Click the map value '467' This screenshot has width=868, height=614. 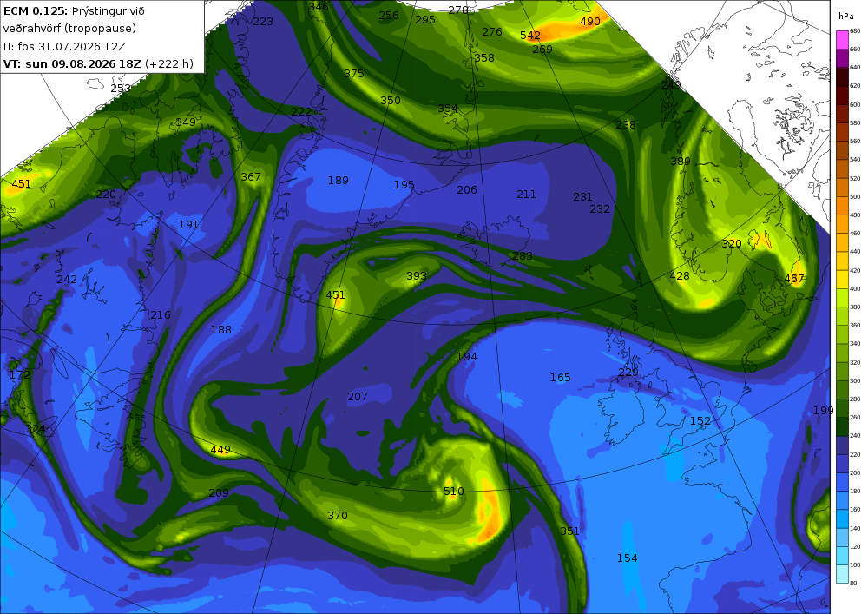pos(794,279)
